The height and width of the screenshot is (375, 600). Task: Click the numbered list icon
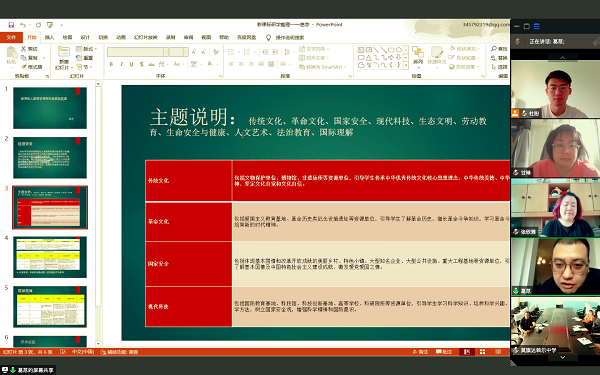point(247,52)
